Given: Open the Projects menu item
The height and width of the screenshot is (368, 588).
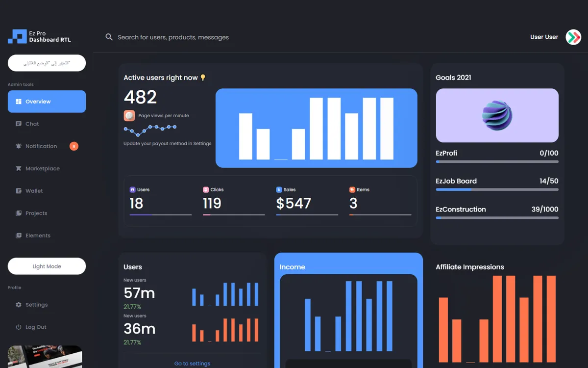Looking at the screenshot, I should [47, 213].
